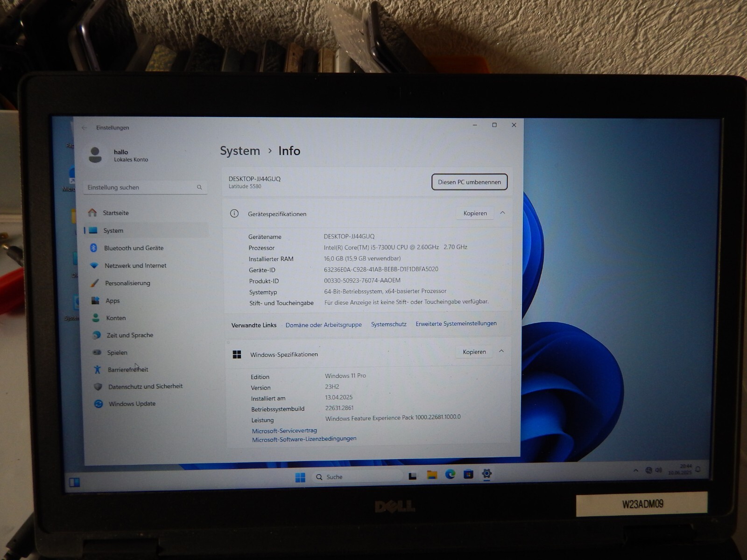
Task: Copy the Gerätespezifikationen with Kopieren
Action: click(475, 213)
